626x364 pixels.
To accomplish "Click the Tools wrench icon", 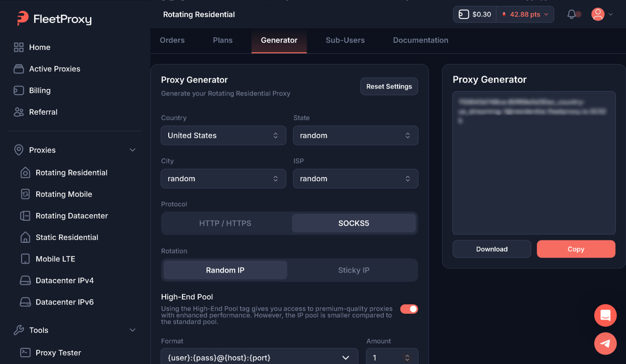I will point(19,330).
